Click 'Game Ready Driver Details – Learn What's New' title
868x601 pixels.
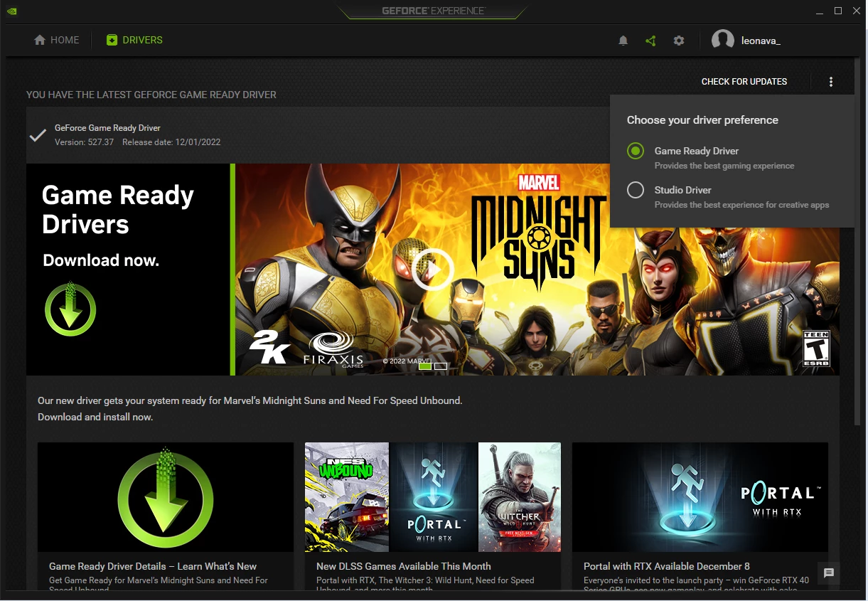(153, 566)
